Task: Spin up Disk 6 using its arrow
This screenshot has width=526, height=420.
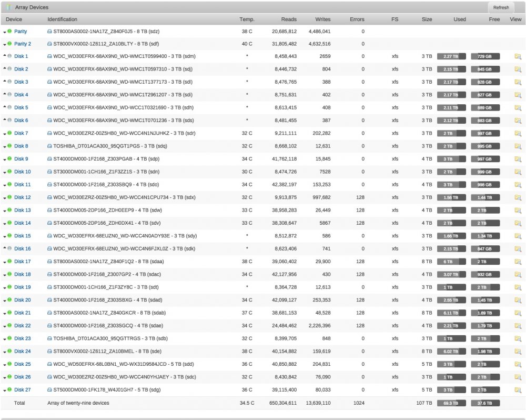Action: click(x=5, y=119)
